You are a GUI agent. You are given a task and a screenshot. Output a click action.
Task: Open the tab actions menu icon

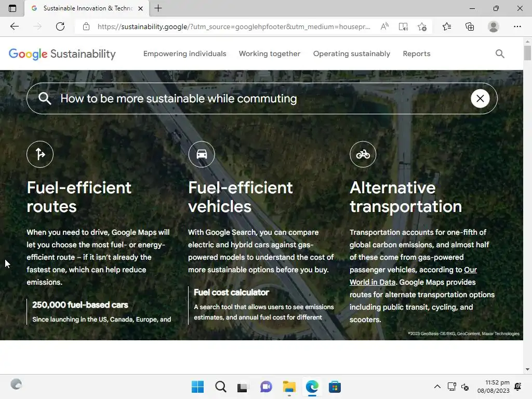coord(12,8)
